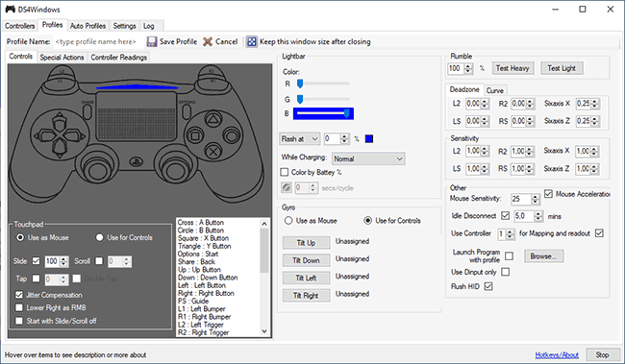Click the R2 trigger on controller image
The image size is (625, 364).
(212, 72)
